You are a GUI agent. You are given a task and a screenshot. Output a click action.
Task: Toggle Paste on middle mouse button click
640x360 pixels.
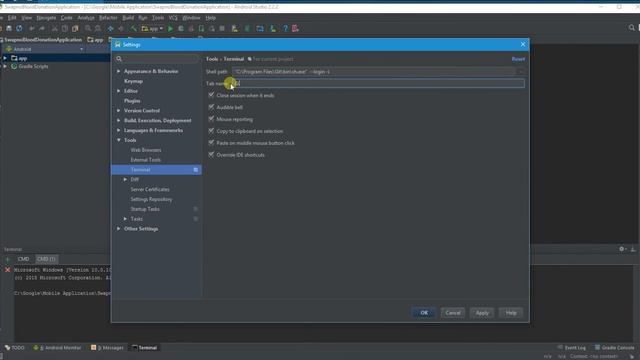pyautogui.click(x=211, y=143)
